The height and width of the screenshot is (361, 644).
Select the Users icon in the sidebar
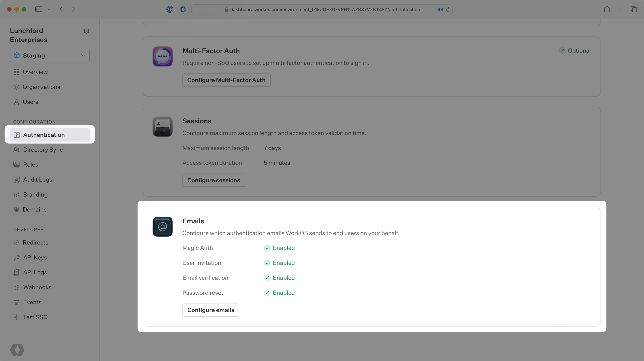16,102
